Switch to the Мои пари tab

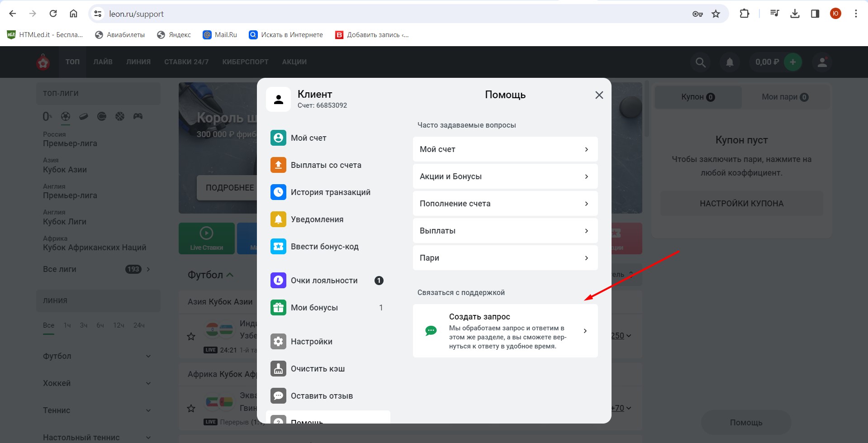(x=785, y=97)
